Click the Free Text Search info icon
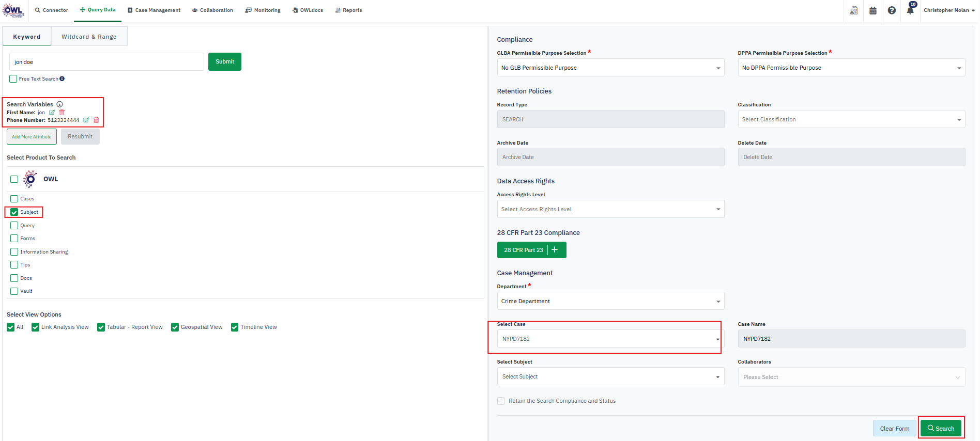Image resolution: width=980 pixels, height=441 pixels. 62,79
